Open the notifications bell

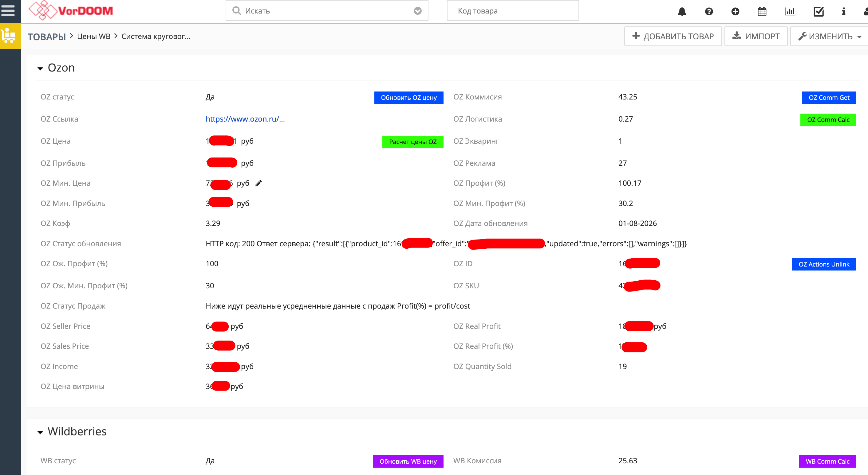(x=682, y=11)
